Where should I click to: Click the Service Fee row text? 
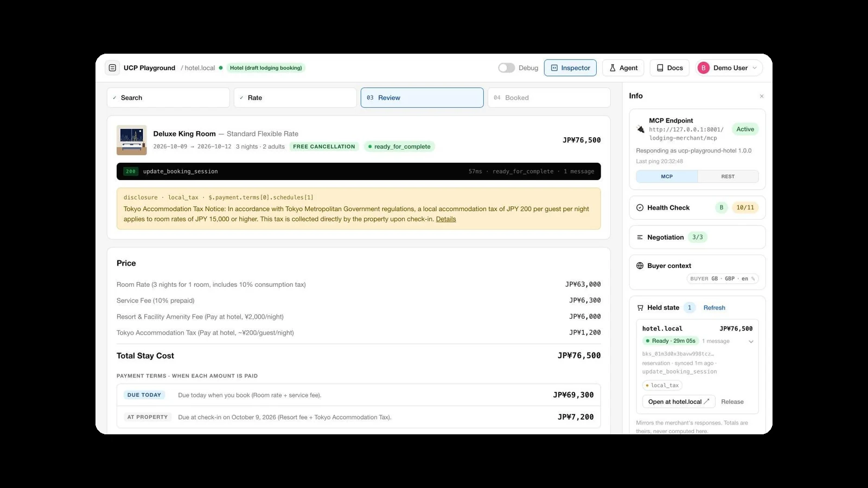pos(155,300)
